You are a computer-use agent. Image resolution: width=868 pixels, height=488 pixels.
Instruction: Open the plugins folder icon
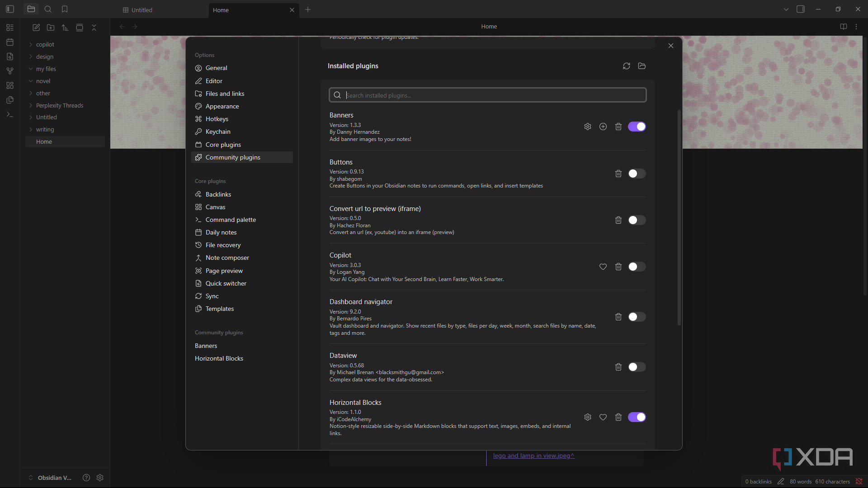642,66
